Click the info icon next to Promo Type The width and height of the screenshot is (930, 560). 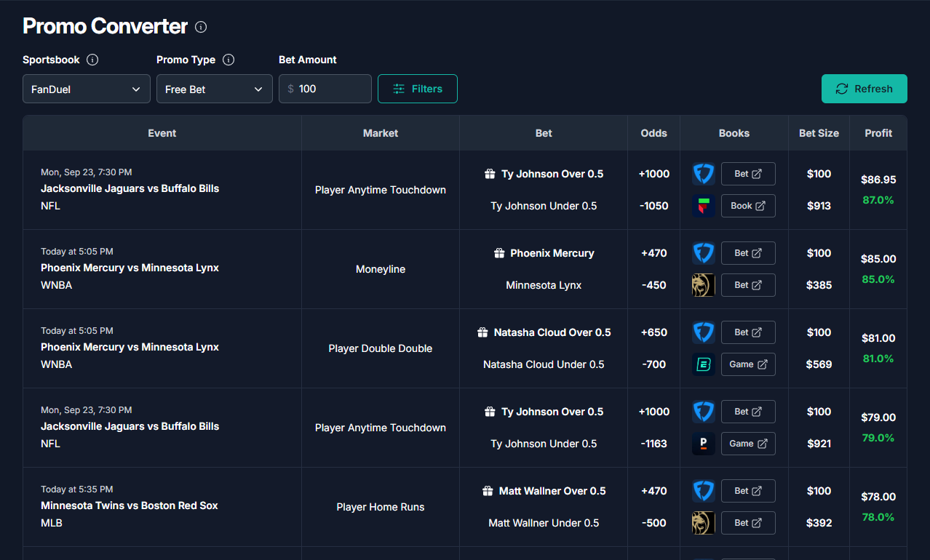[228, 60]
